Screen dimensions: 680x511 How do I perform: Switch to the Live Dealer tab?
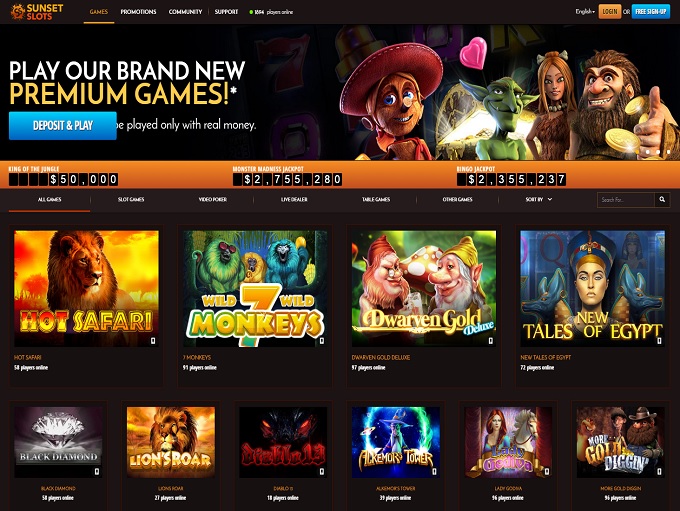pyautogui.click(x=294, y=200)
